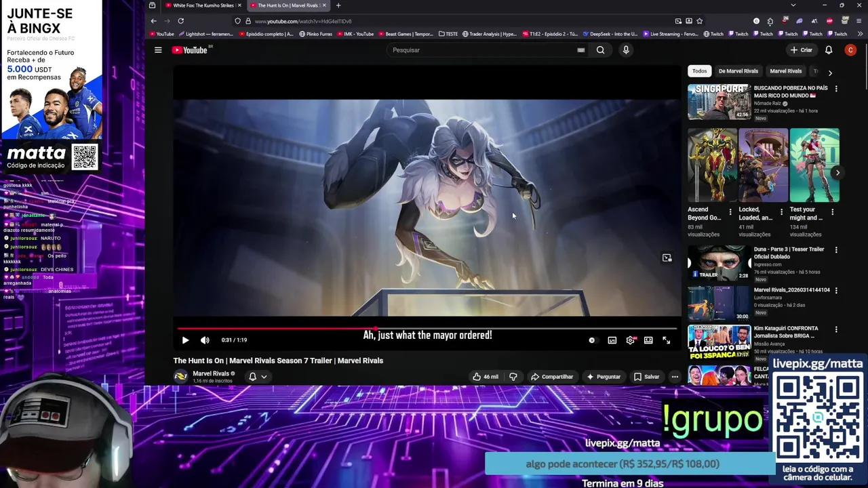Expand the subscription notification chevron
The height and width of the screenshot is (488, 868).
point(264,377)
